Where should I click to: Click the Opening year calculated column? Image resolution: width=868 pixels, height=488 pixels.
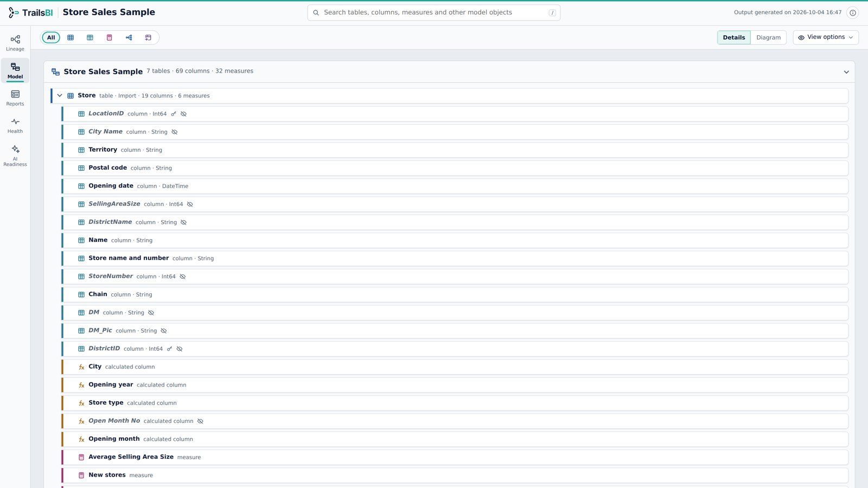455,385
